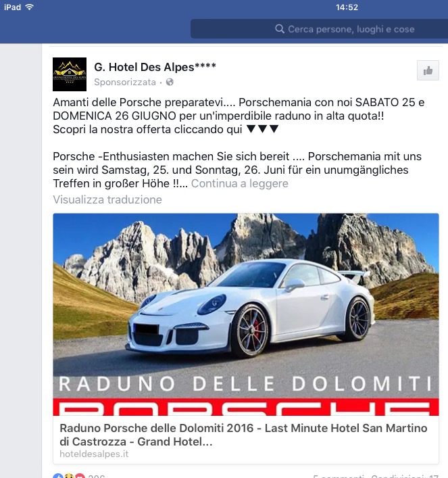Open the 'Raduno Porsche delle Dolomiti 2016' headline
Image resolution: width=448 pixels, height=478 pixels.
click(243, 435)
